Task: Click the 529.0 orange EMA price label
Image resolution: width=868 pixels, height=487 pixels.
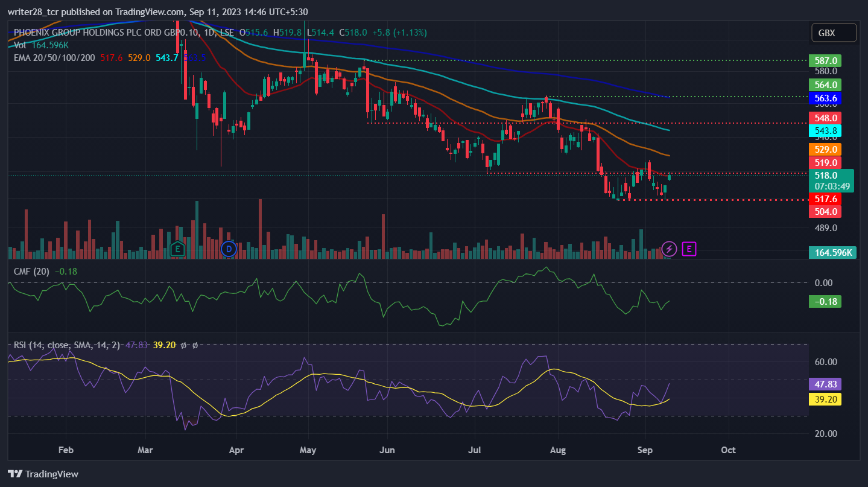Action: point(825,149)
